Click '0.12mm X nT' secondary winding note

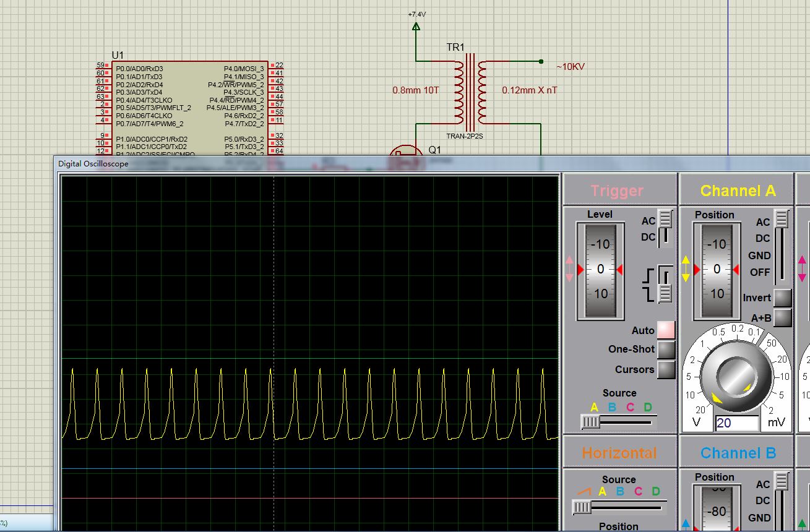click(x=530, y=90)
